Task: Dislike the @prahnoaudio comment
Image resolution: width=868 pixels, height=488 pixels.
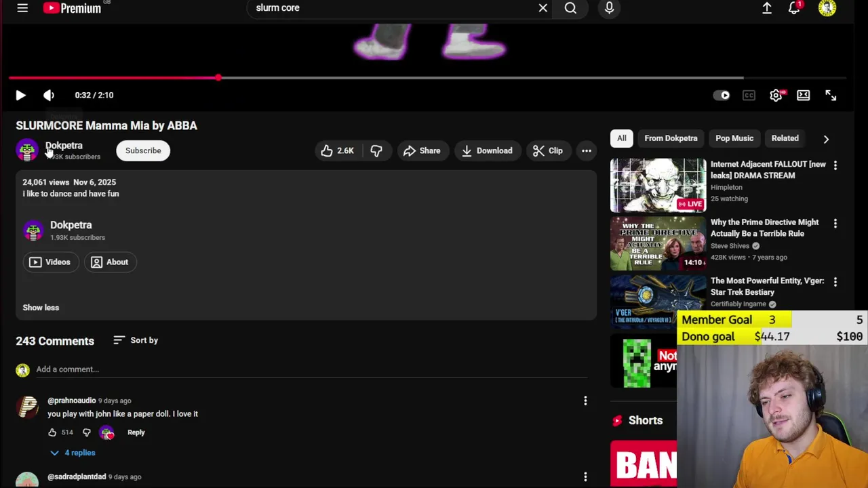Action: click(87, 432)
